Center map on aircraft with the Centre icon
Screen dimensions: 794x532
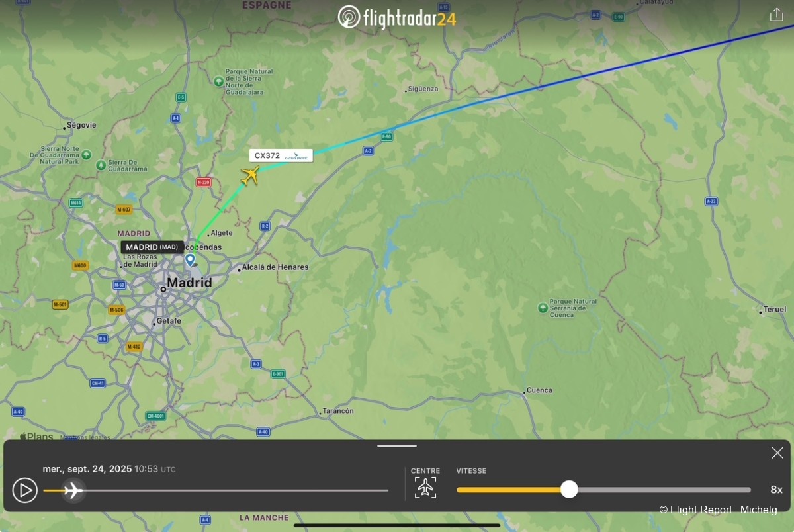click(425, 488)
